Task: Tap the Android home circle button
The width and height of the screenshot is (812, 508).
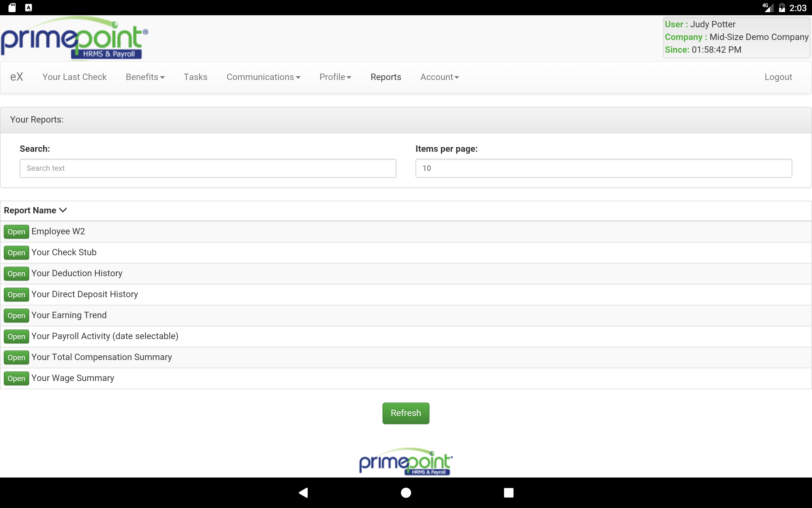Action: coord(406,492)
